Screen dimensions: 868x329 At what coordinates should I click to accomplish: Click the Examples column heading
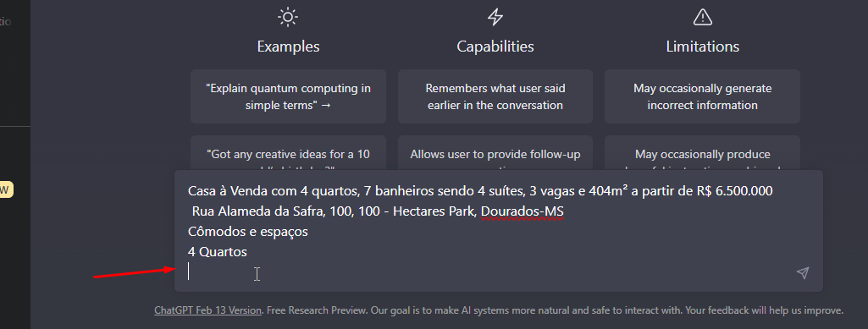pos(288,47)
